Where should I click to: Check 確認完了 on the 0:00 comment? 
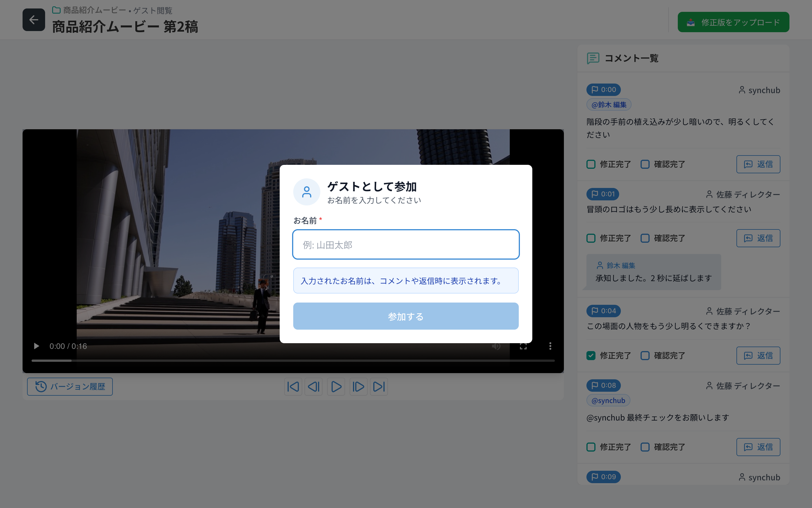pos(645,164)
